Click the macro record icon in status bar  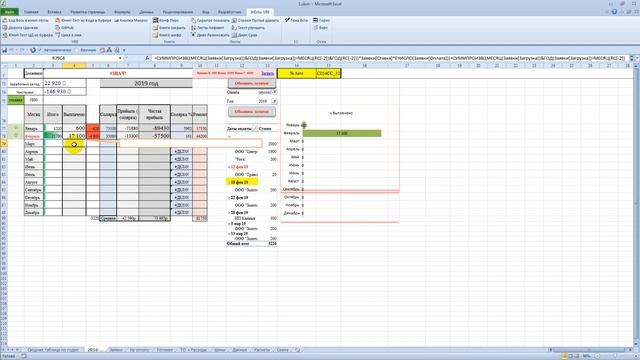point(24,356)
